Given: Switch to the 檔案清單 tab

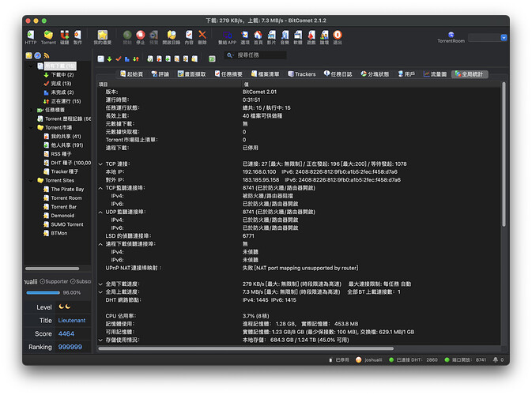Looking at the screenshot, I should click(x=266, y=74).
